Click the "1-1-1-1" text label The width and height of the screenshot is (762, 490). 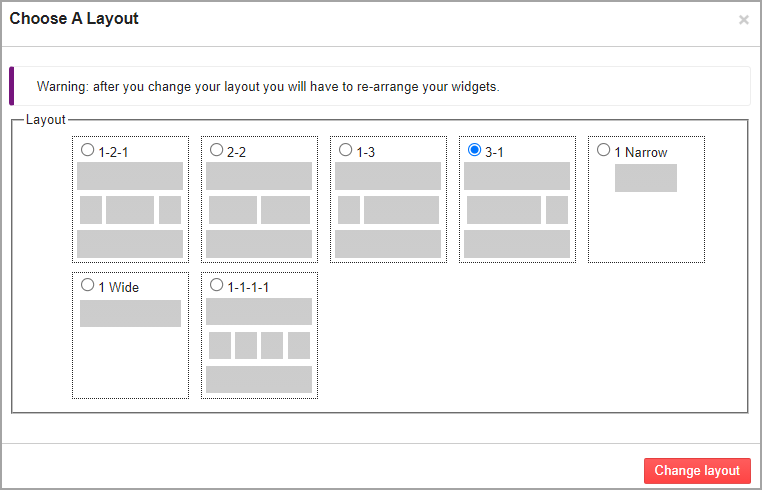248,287
